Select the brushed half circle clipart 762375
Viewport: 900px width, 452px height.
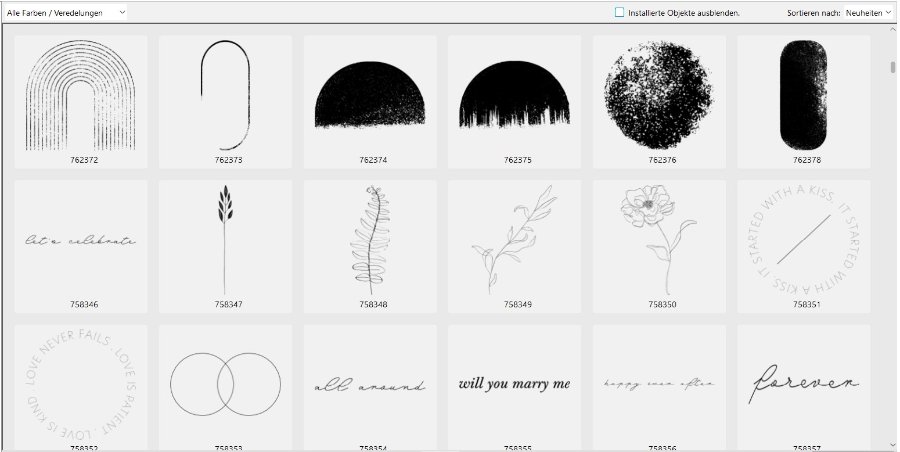tap(515, 102)
